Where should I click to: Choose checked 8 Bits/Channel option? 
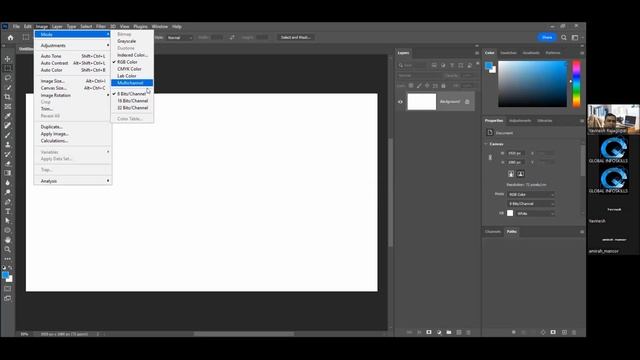coord(132,94)
